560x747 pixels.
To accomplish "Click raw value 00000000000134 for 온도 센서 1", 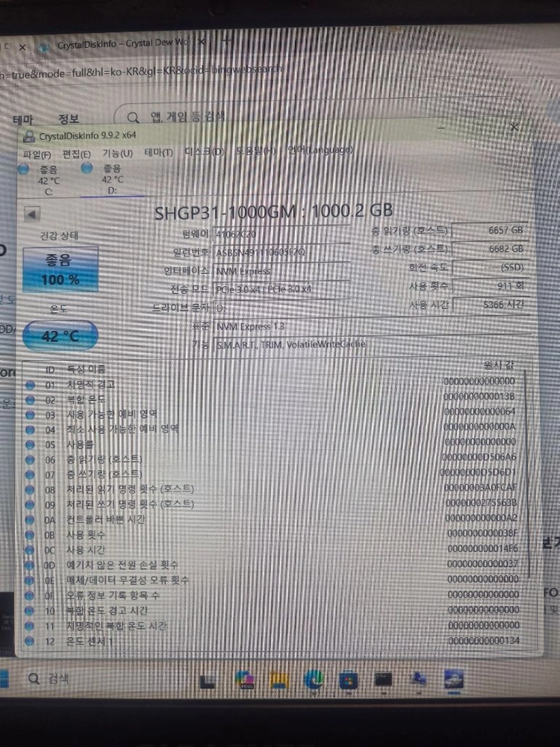I will click(x=484, y=641).
